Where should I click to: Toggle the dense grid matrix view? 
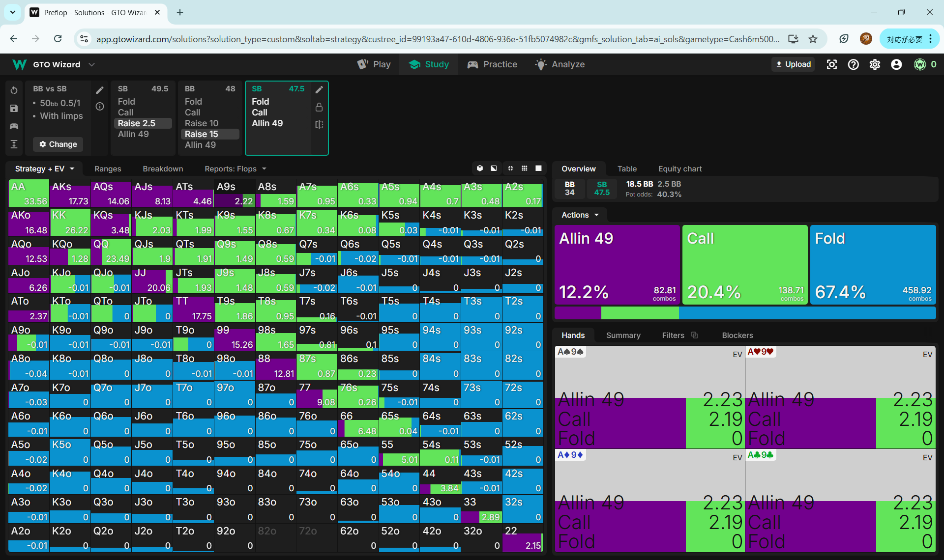tap(525, 168)
